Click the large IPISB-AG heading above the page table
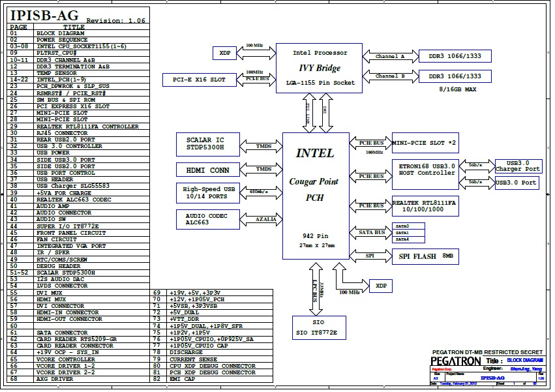 tap(44, 16)
